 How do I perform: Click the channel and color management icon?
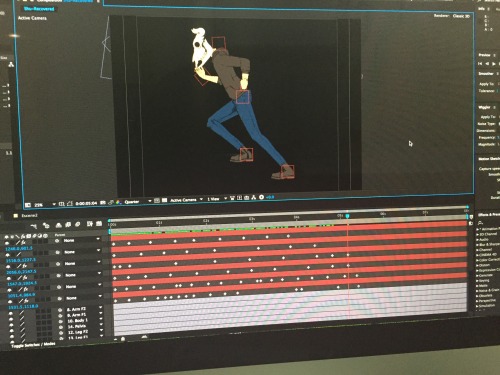[x=119, y=202]
